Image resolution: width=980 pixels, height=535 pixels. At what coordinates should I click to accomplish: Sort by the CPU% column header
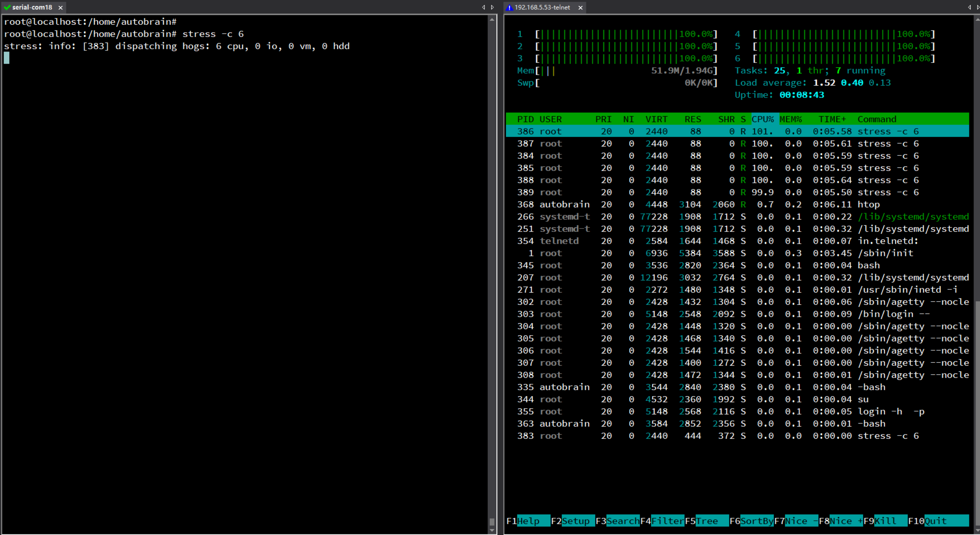pos(762,119)
